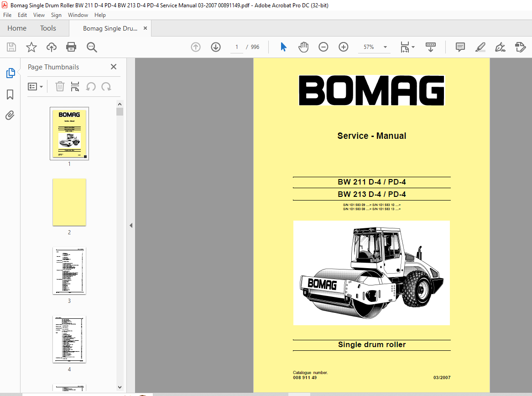This screenshot has width=532, height=396.
Task: Select page 2 blank yellow thumbnail
Action: click(x=69, y=202)
